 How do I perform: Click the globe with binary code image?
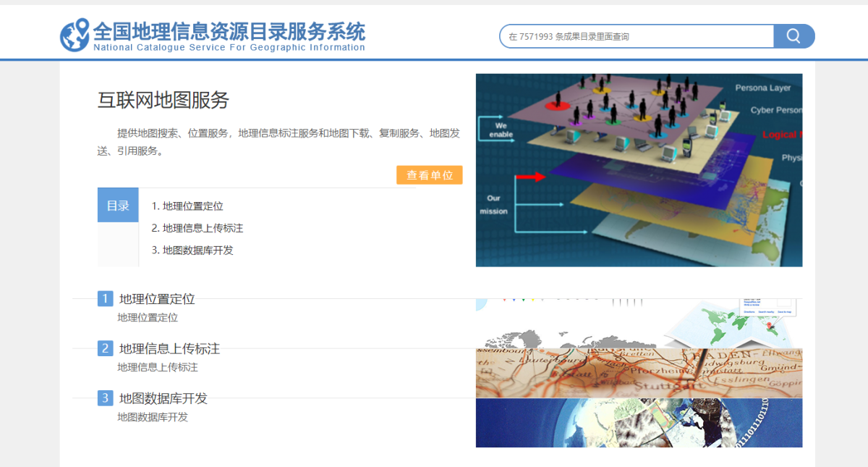click(639, 422)
